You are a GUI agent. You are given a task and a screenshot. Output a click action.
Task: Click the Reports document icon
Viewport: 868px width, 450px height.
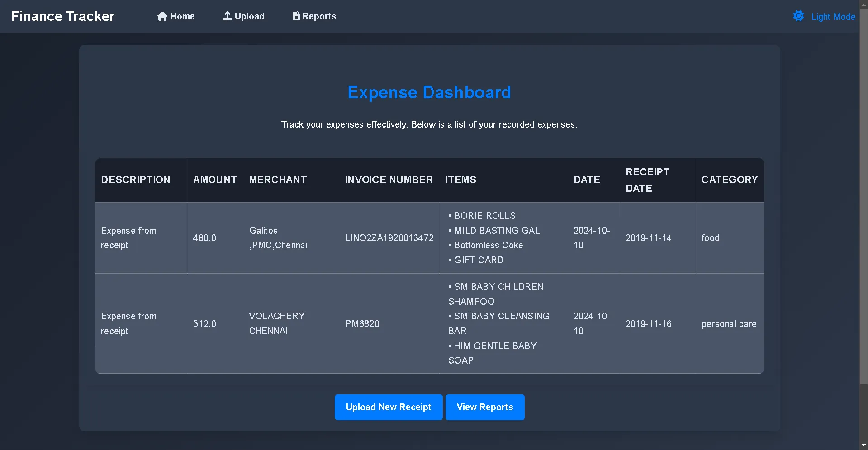(x=296, y=16)
